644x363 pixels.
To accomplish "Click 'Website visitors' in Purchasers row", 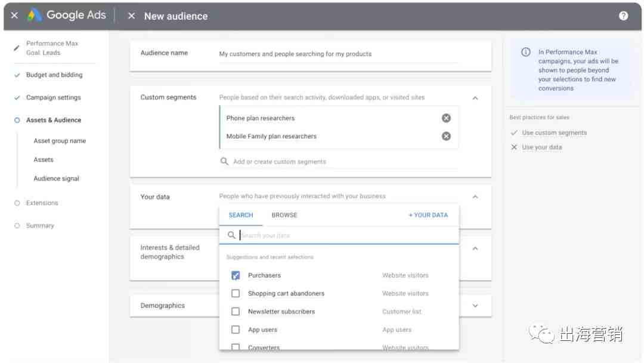I will click(405, 275).
